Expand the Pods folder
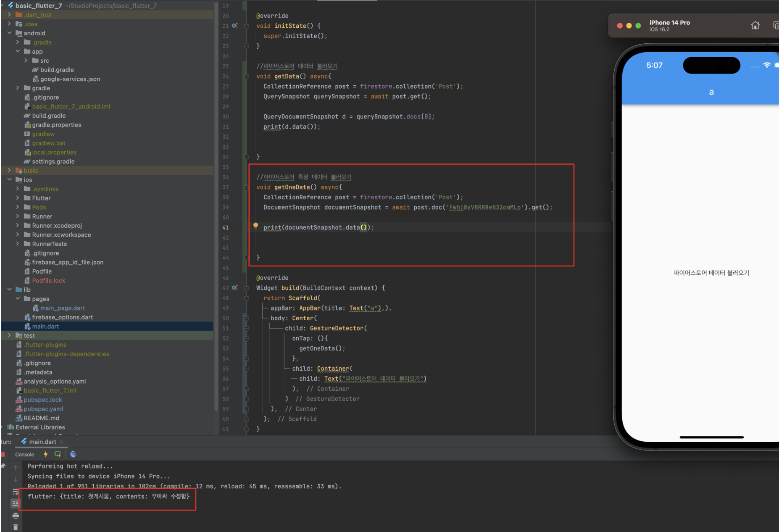 tap(18, 207)
